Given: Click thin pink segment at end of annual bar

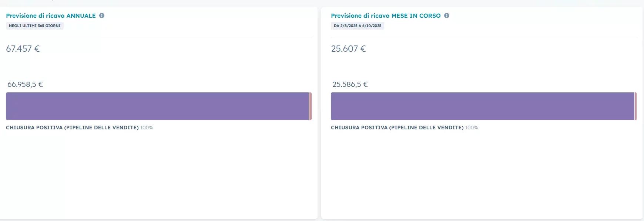Looking at the screenshot, I should [x=311, y=106].
